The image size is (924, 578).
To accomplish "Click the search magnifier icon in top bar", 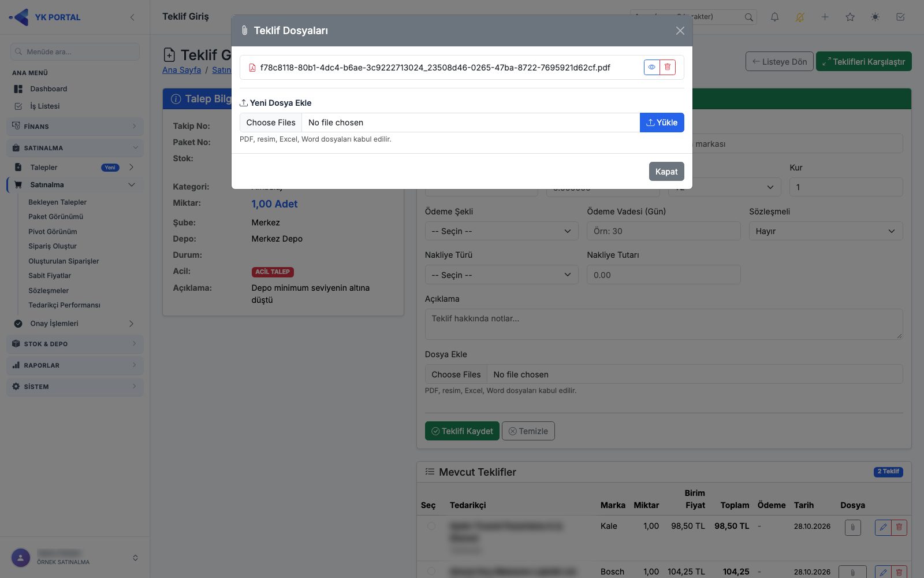I will tap(748, 17).
